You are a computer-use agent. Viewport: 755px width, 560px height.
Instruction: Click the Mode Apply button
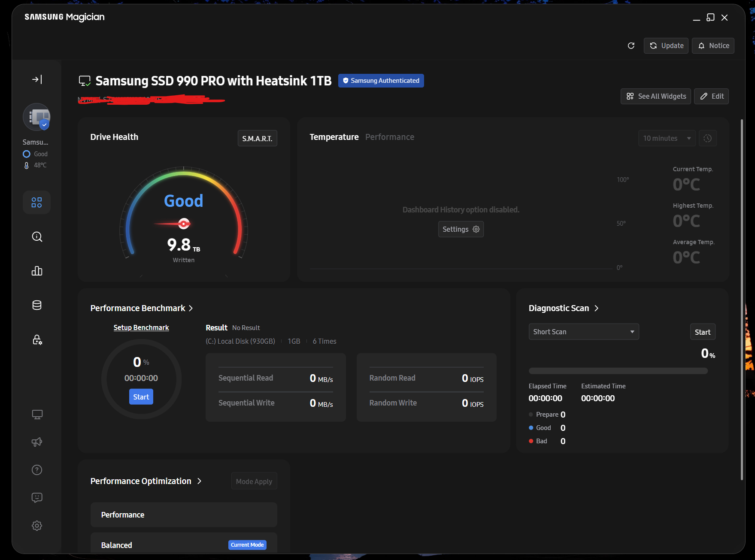(254, 481)
